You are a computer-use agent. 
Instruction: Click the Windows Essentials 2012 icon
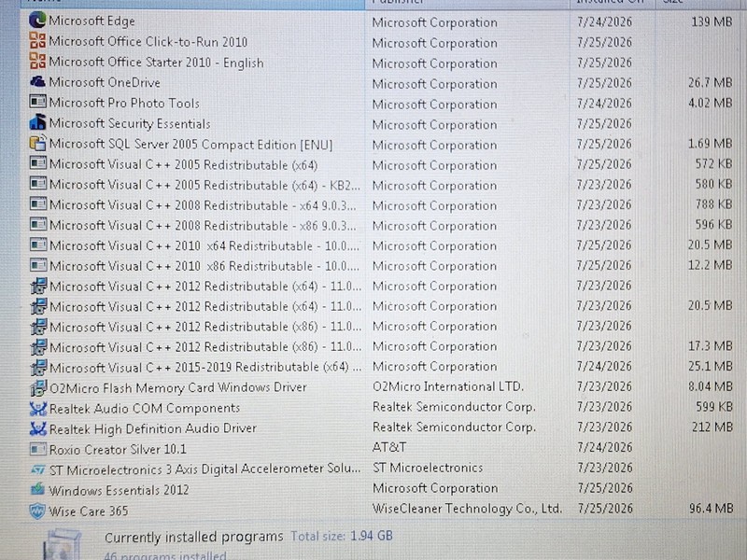coord(38,489)
